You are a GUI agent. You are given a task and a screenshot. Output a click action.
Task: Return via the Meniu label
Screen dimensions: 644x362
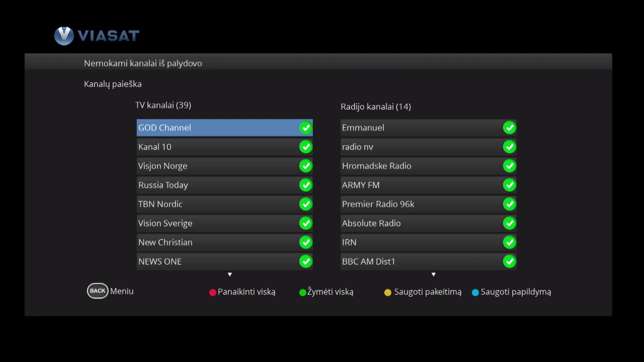point(122,291)
